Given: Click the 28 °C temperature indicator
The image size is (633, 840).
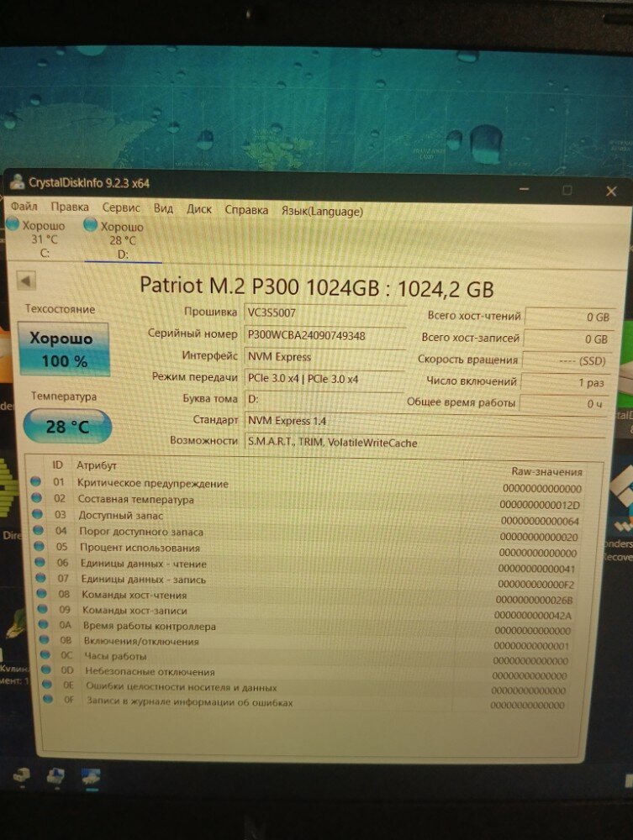Looking at the screenshot, I should [x=67, y=427].
